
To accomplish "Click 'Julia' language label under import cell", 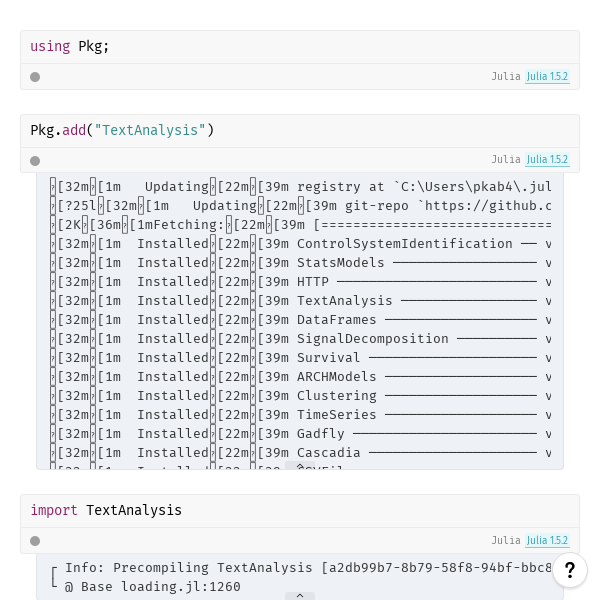I will tap(506, 541).
